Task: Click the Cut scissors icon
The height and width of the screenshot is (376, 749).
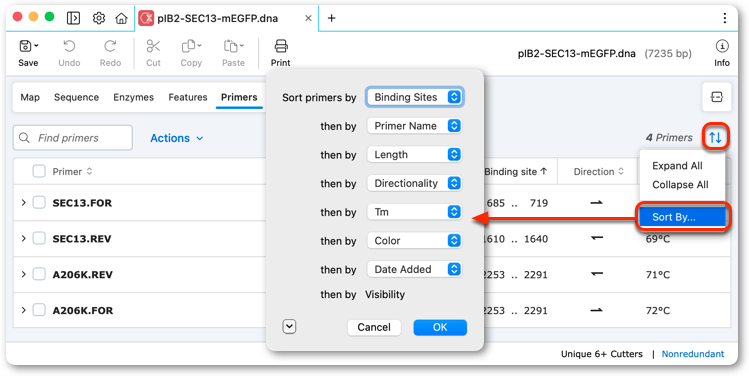Action: 153,46
